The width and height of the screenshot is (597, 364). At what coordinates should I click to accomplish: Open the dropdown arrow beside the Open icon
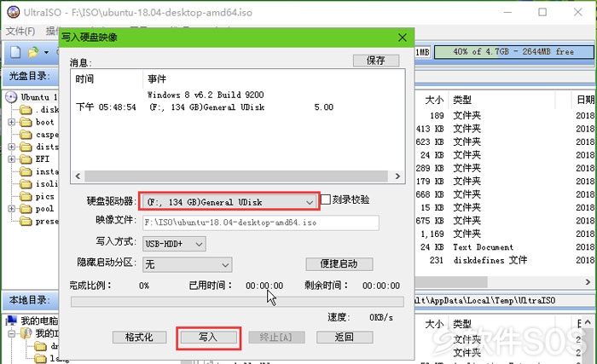coord(46,52)
